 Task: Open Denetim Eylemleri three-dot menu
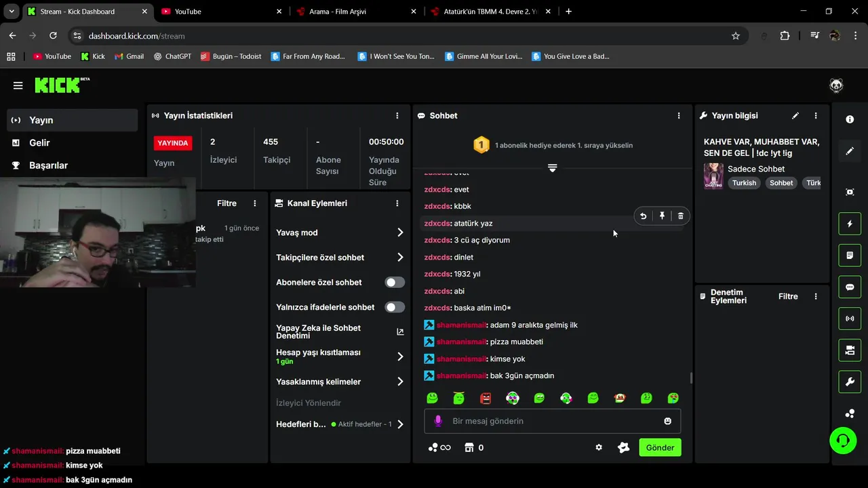point(816,296)
